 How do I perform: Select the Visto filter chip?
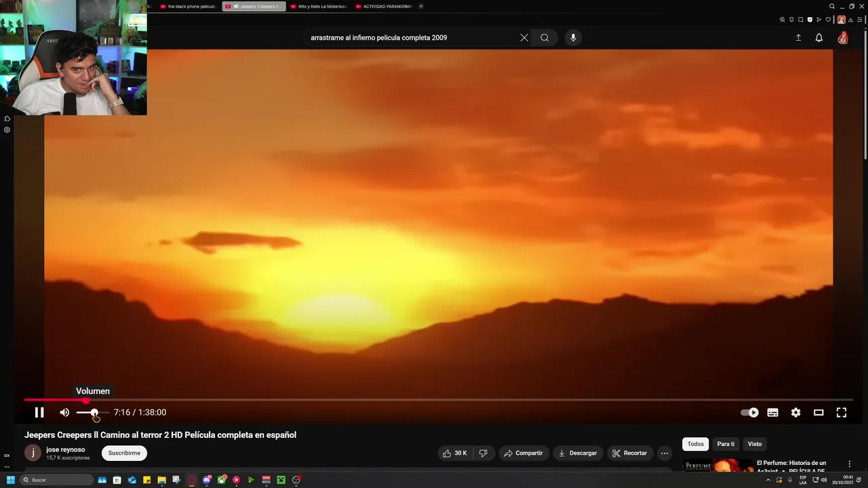coord(755,444)
